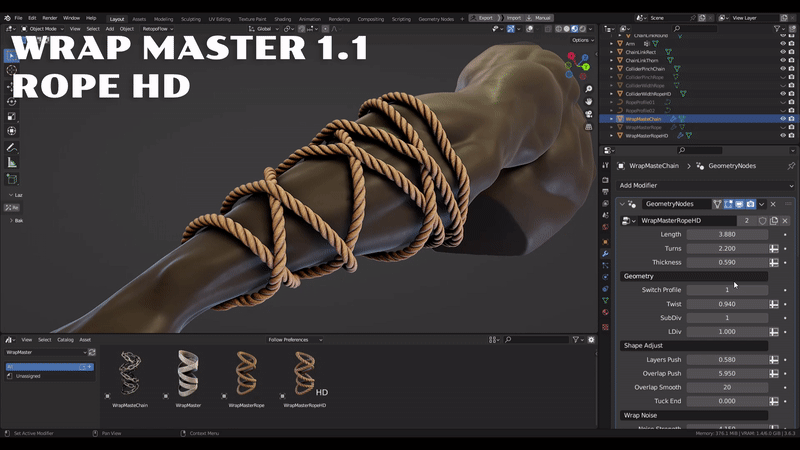800x450 pixels.
Task: Select the Scale tool in viewport toolbar
Action: (11, 116)
